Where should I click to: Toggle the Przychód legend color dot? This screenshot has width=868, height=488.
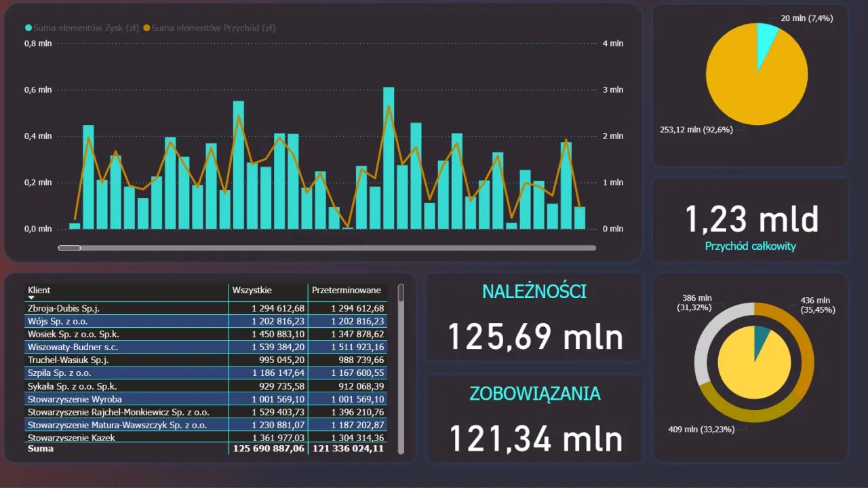click(x=147, y=28)
